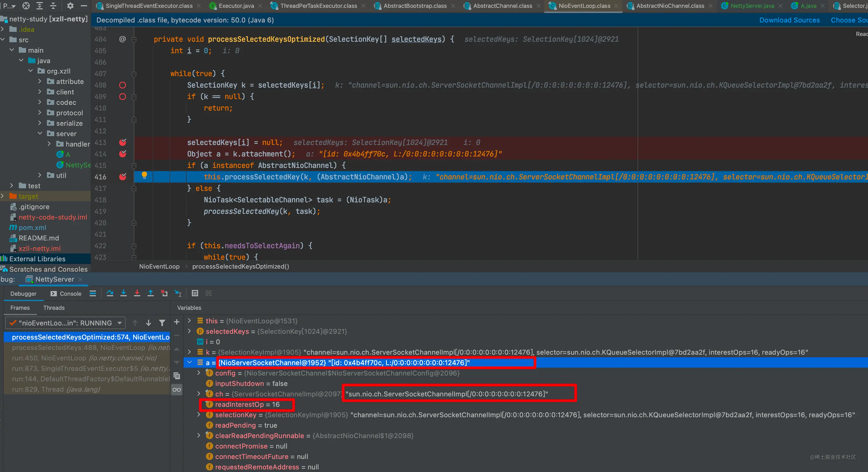Open Project panel gear settings
Screen dimensions: 868x472
[70, 6]
